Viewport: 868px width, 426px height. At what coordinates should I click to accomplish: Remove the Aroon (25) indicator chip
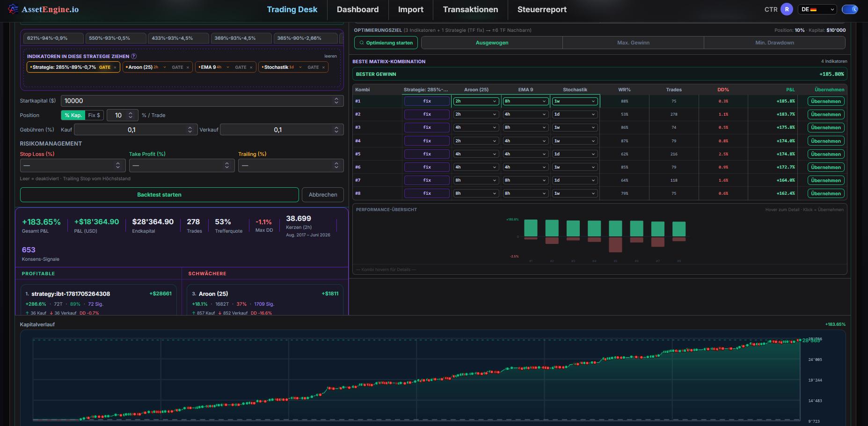tap(188, 67)
